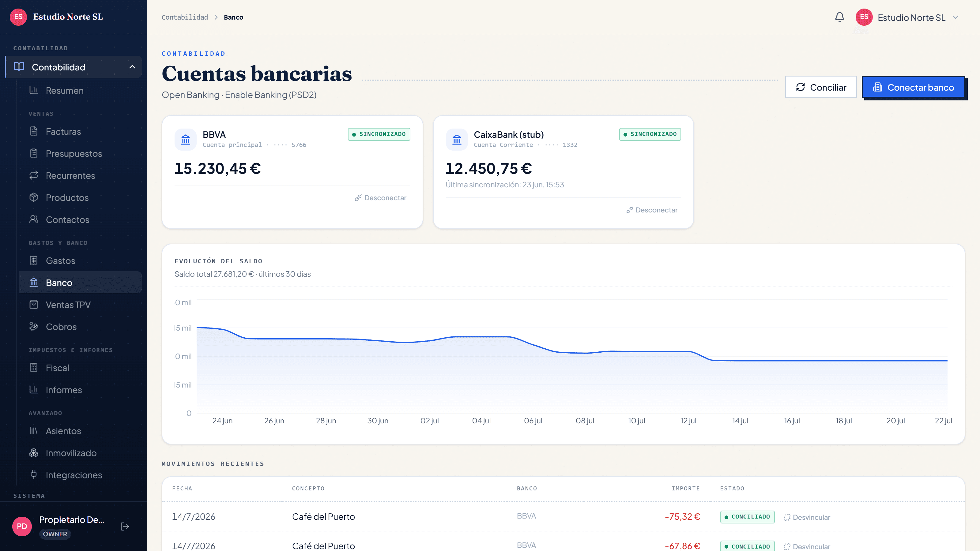Viewport: 980px width, 551px height.
Task: Click the PD user avatar
Action: 22,526
